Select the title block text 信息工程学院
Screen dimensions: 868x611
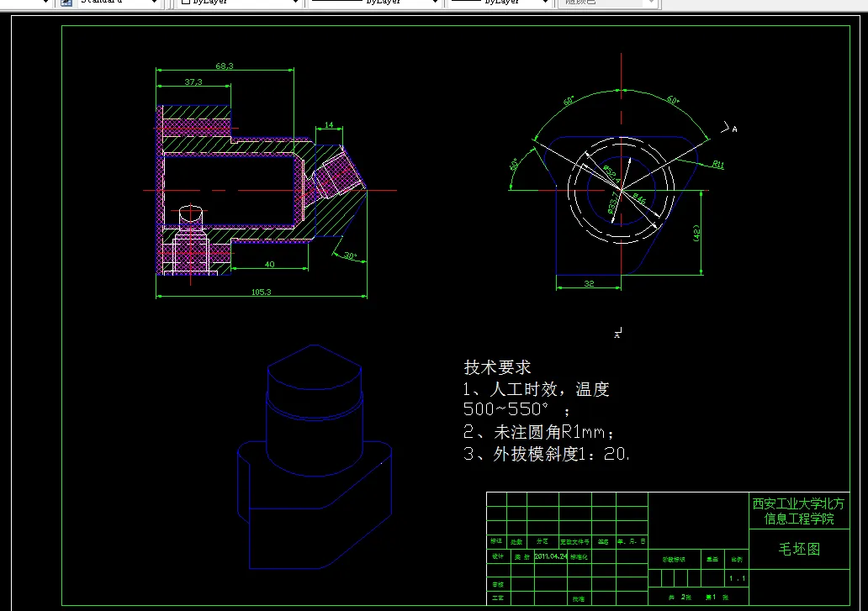pos(799,519)
